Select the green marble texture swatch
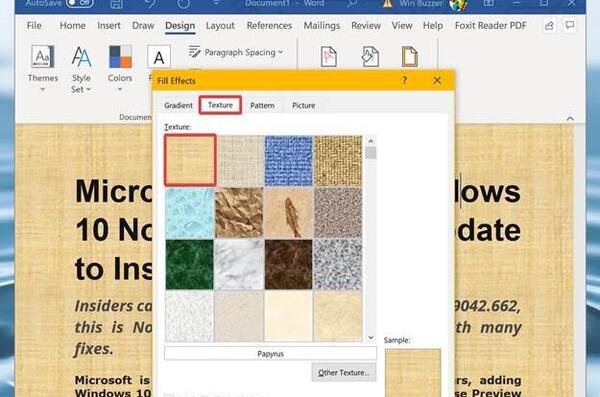The image size is (600, 397). pyautogui.click(x=189, y=264)
